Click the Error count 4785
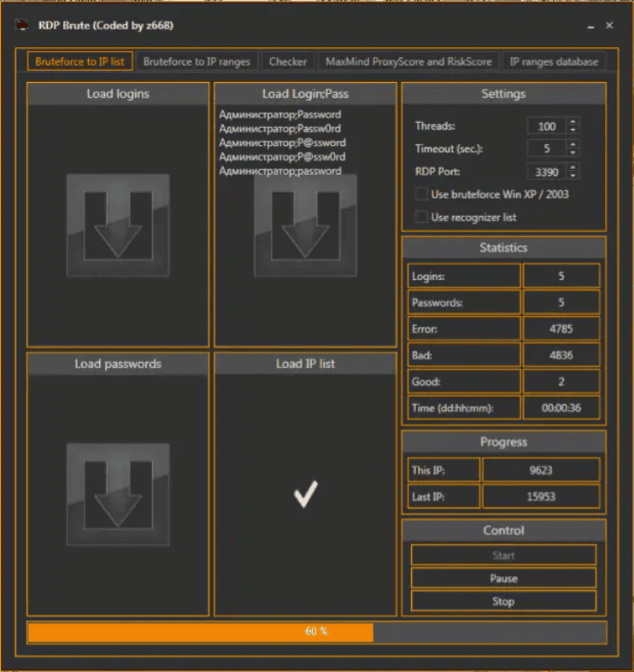This screenshot has width=634, height=672. point(561,329)
